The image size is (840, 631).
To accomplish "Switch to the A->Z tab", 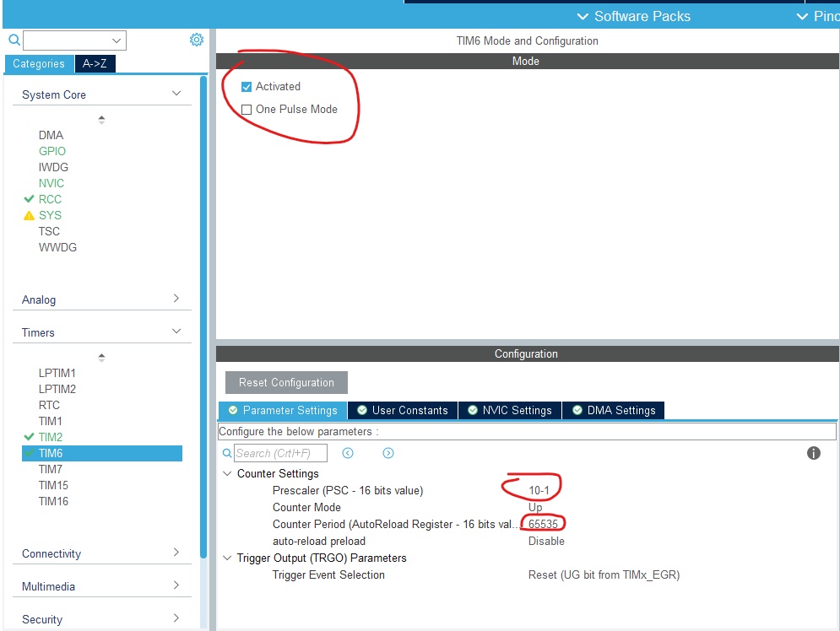I will tap(95, 63).
